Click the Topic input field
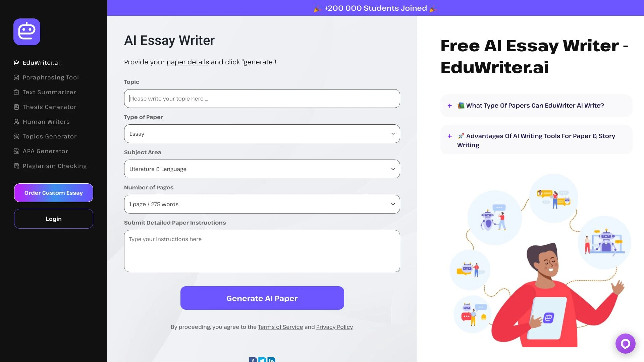 262,98
